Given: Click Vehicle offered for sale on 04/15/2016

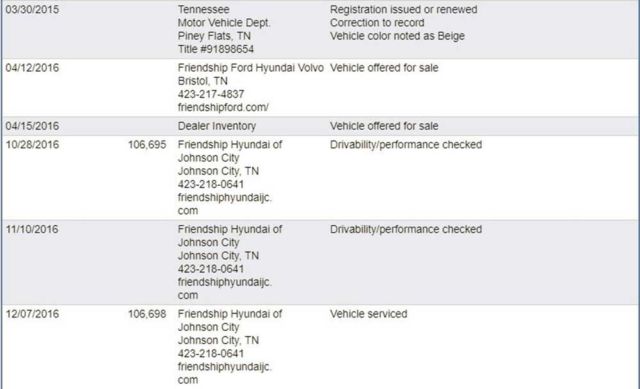Looking at the screenshot, I should click(x=384, y=126).
